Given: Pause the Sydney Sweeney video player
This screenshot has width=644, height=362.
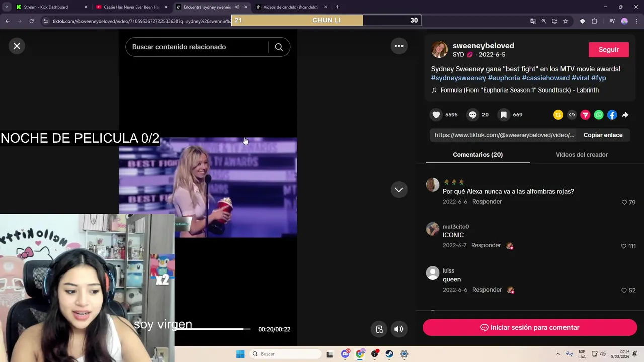Looking at the screenshot, I should [208, 187].
